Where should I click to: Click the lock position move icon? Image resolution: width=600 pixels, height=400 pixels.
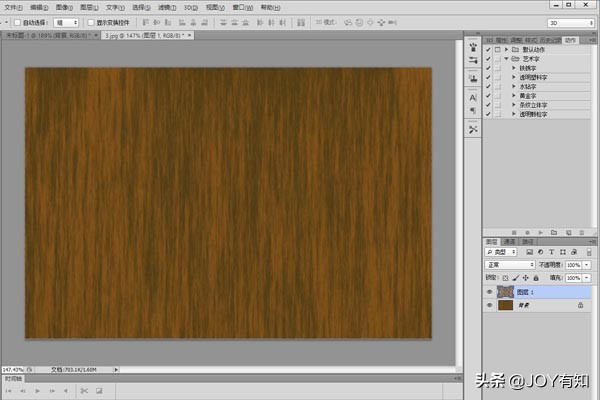point(525,277)
